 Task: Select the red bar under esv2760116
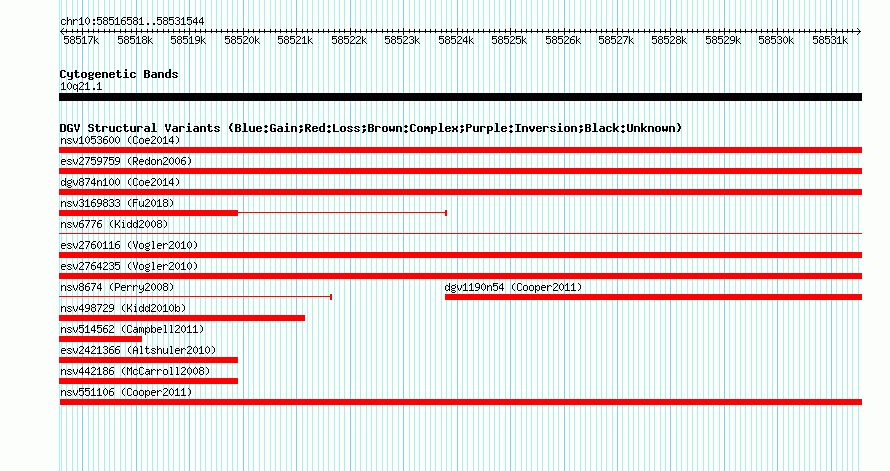460,255
